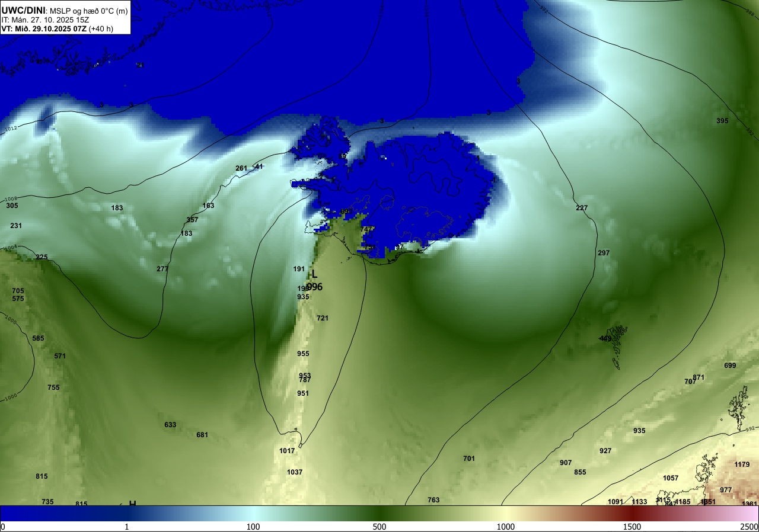Click the 1500 label on the colour scale

[x=632, y=527]
